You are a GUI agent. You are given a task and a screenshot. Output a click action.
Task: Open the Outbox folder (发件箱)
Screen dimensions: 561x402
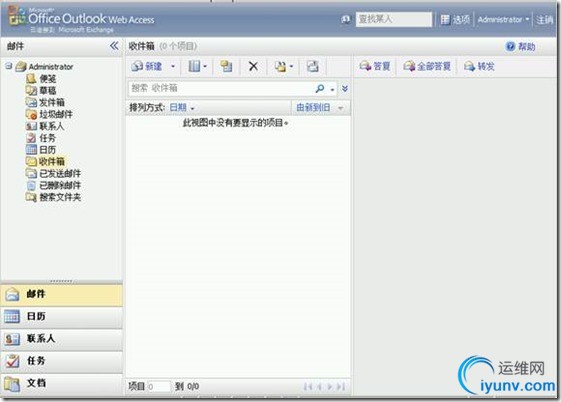pos(45,102)
